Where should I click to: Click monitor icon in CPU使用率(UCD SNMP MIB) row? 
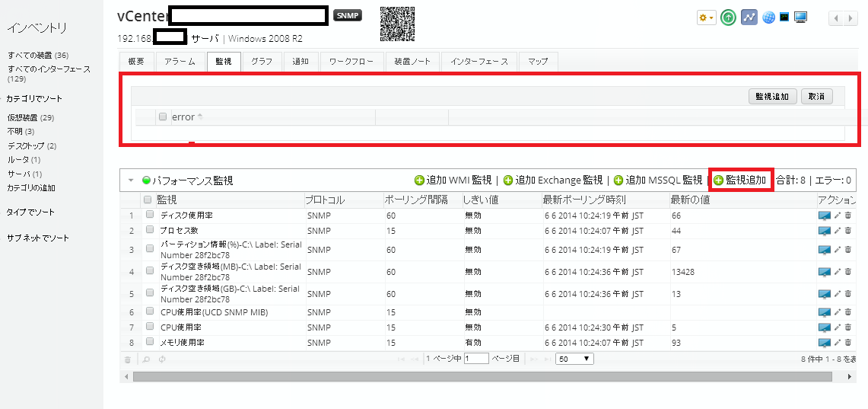click(x=825, y=312)
